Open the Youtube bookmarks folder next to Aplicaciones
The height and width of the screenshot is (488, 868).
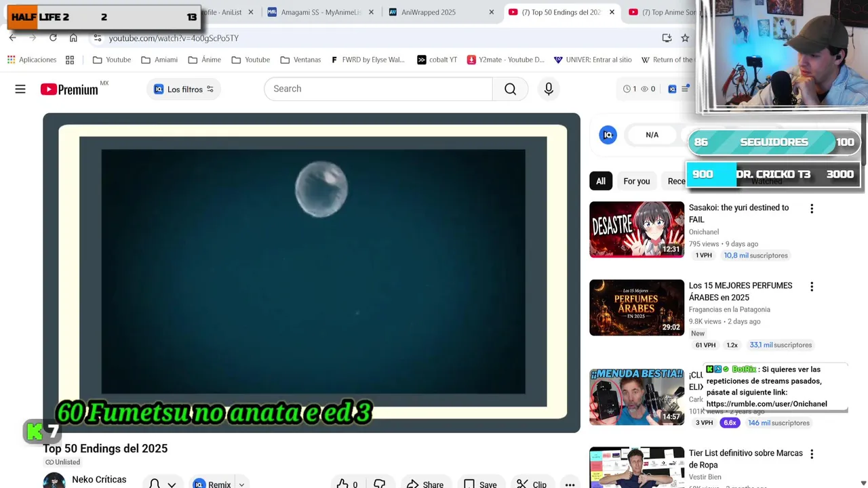click(x=112, y=60)
